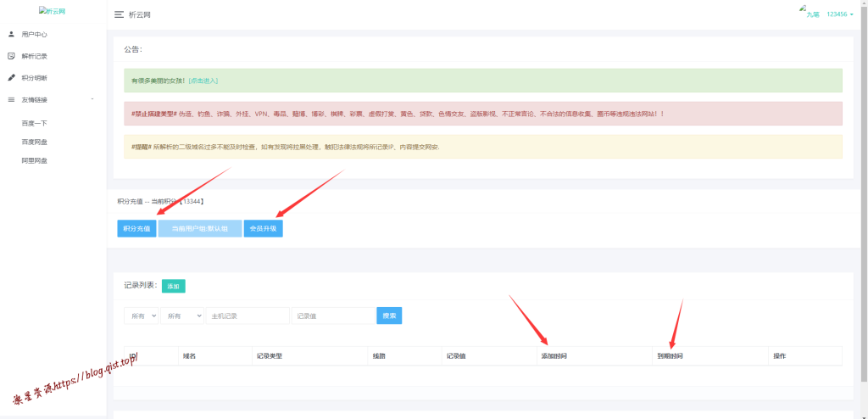868x419 pixels.
Task: Follow the [点击进入] announcement link
Action: pyautogui.click(x=203, y=81)
